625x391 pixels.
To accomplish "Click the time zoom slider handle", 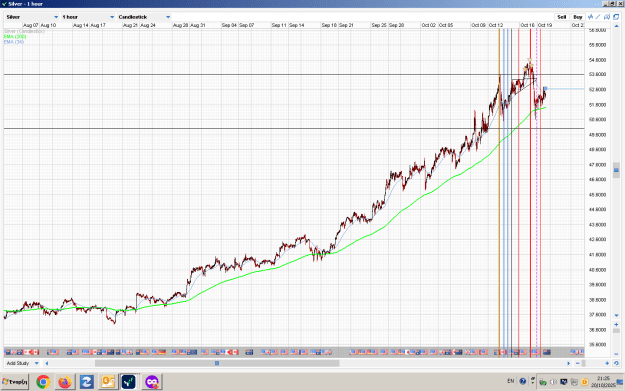I will click(x=584, y=363).
